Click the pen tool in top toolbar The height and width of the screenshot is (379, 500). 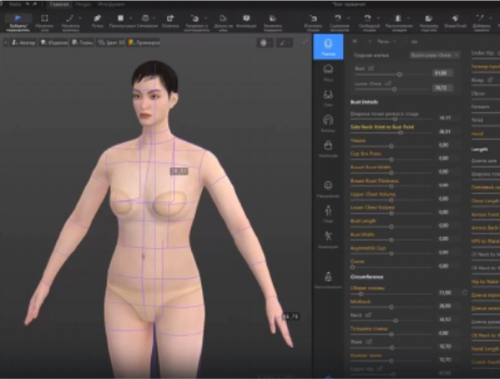[97, 21]
